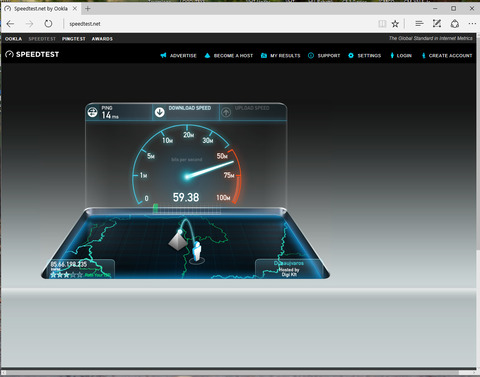Click the 14 ms ping value
The image size is (480, 377).
click(x=110, y=115)
